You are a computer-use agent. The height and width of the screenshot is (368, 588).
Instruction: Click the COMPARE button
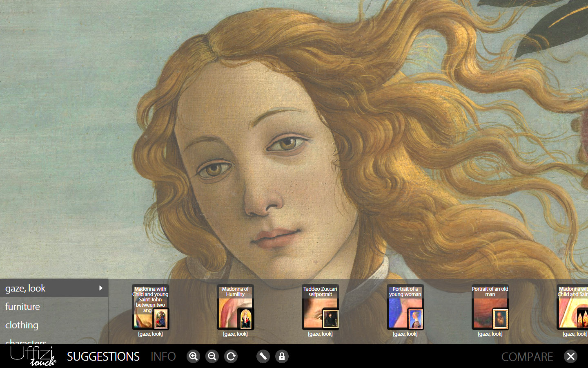click(x=527, y=357)
